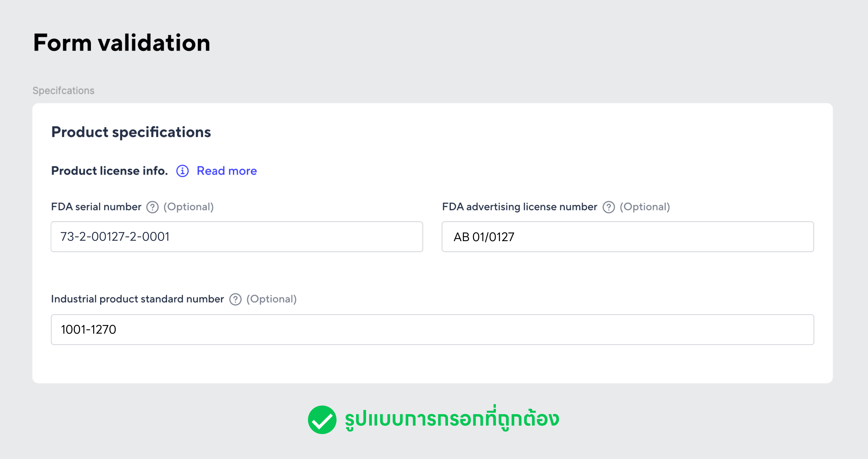Click the FDA serial number label

click(96, 207)
